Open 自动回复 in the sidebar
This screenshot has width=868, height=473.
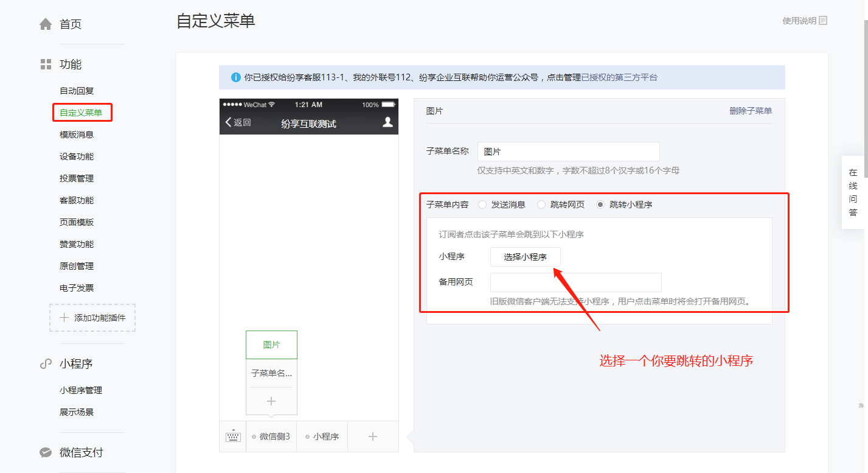tap(77, 91)
